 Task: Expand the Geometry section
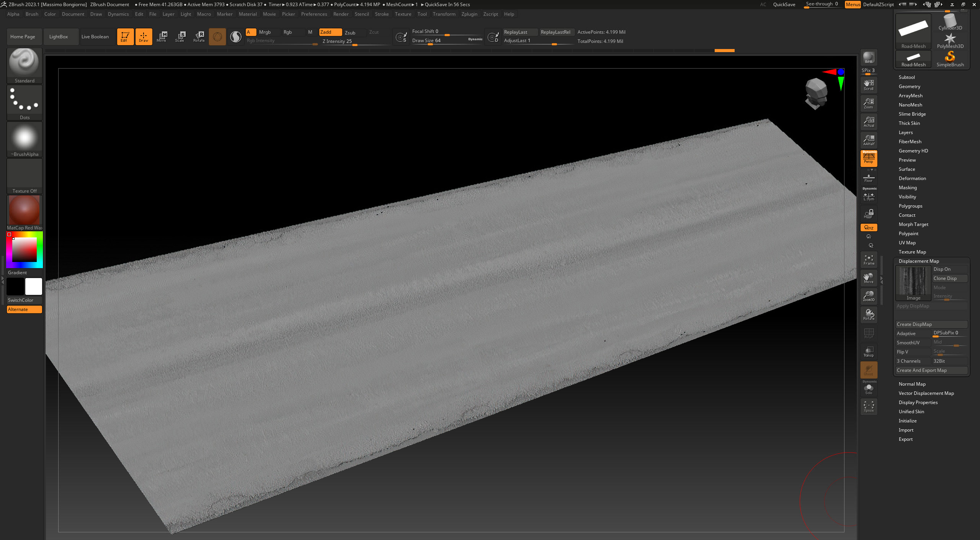click(909, 87)
